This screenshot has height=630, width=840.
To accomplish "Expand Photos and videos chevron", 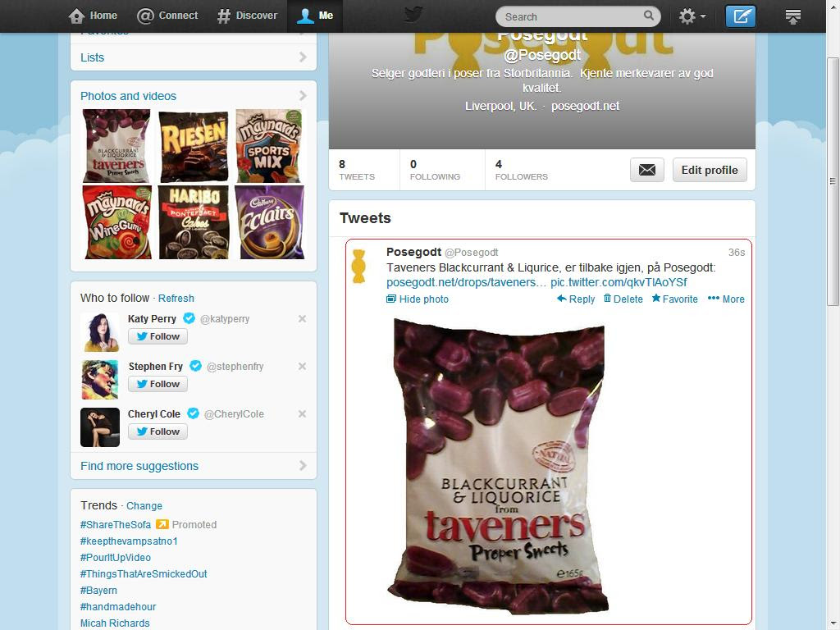I will pyautogui.click(x=303, y=95).
